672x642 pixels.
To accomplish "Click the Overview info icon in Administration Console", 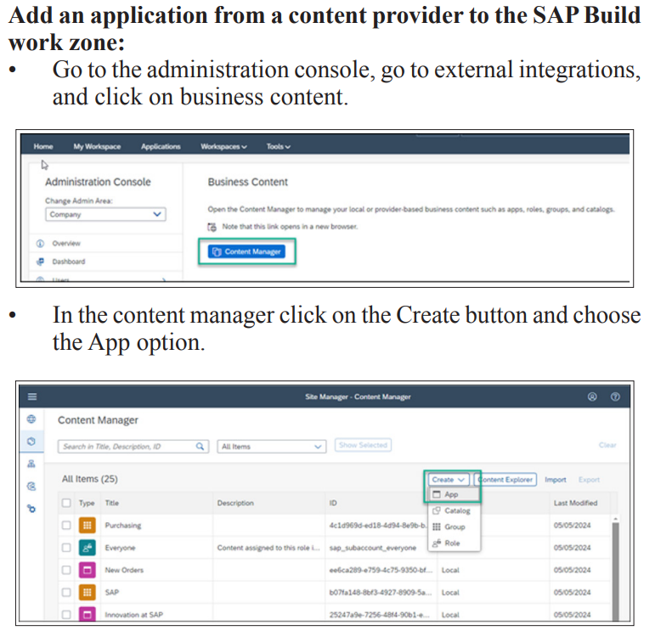I will pyautogui.click(x=40, y=243).
